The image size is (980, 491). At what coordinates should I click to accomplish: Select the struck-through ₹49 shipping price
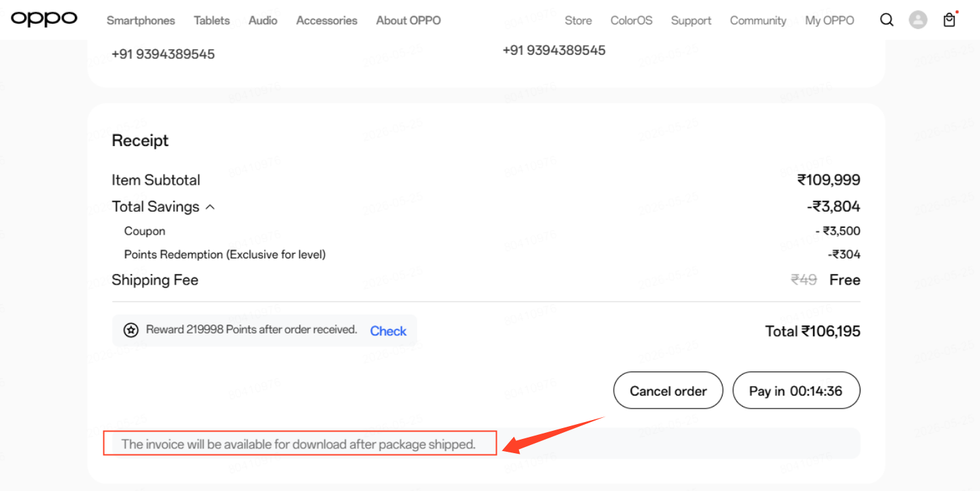[x=804, y=280]
